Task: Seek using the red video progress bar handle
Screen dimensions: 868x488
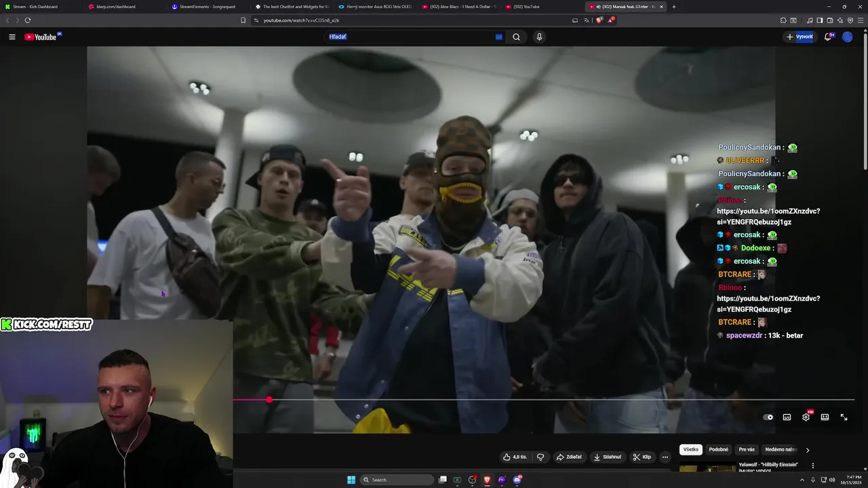Action: 269,400
